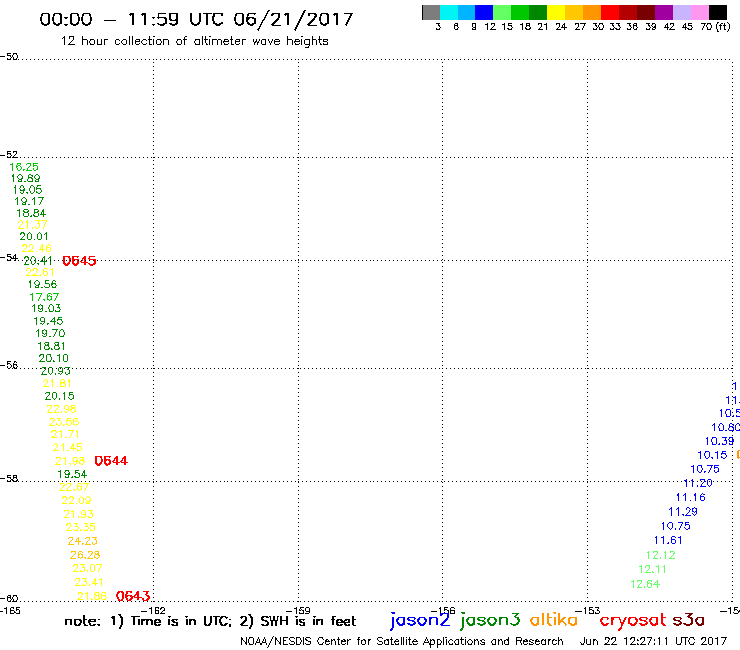Click the 0644 red time marker
Screen dimensions: 740x650
[x=111, y=461]
